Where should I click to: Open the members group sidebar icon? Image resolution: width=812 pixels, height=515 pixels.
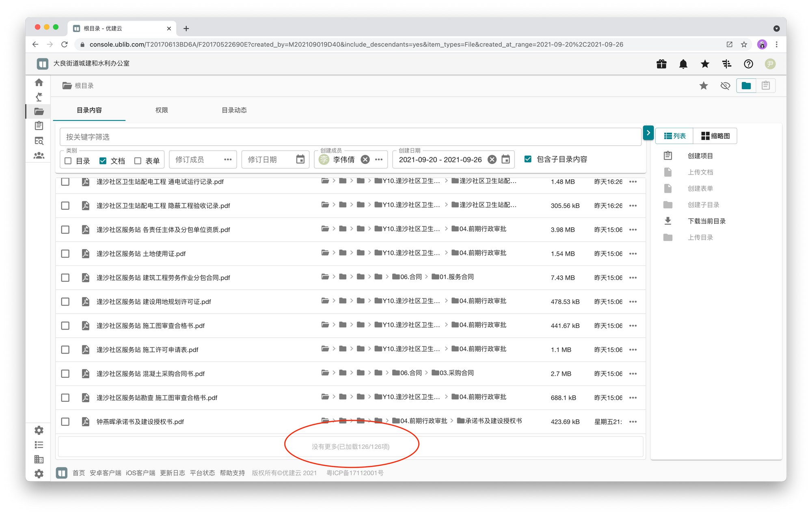pyautogui.click(x=39, y=155)
